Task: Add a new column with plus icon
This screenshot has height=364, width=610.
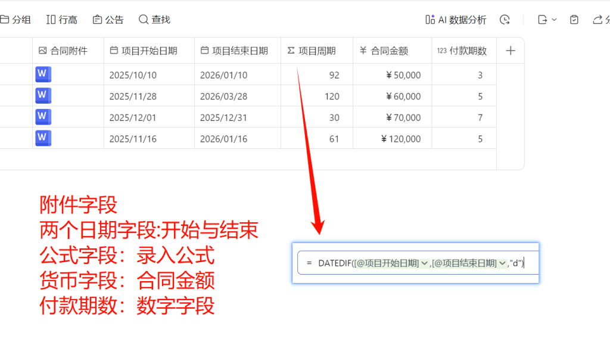Action: click(511, 51)
